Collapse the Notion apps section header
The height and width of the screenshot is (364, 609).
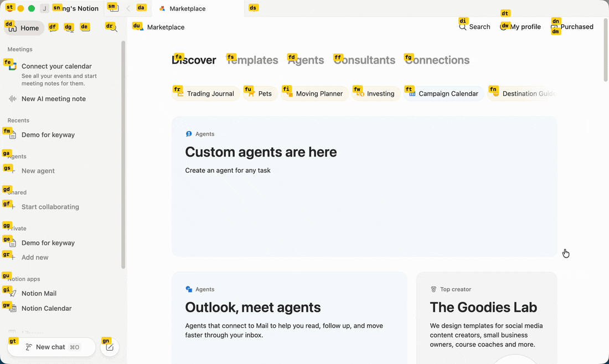[x=24, y=279]
